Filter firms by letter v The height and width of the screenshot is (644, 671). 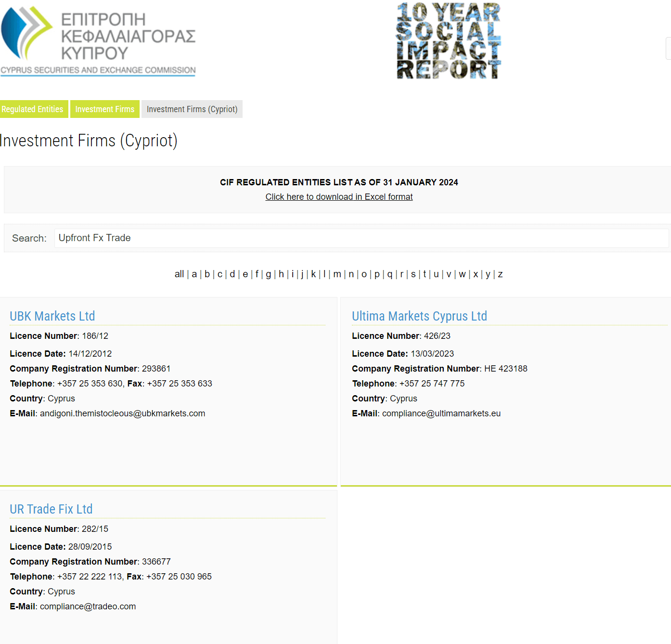[x=449, y=274]
